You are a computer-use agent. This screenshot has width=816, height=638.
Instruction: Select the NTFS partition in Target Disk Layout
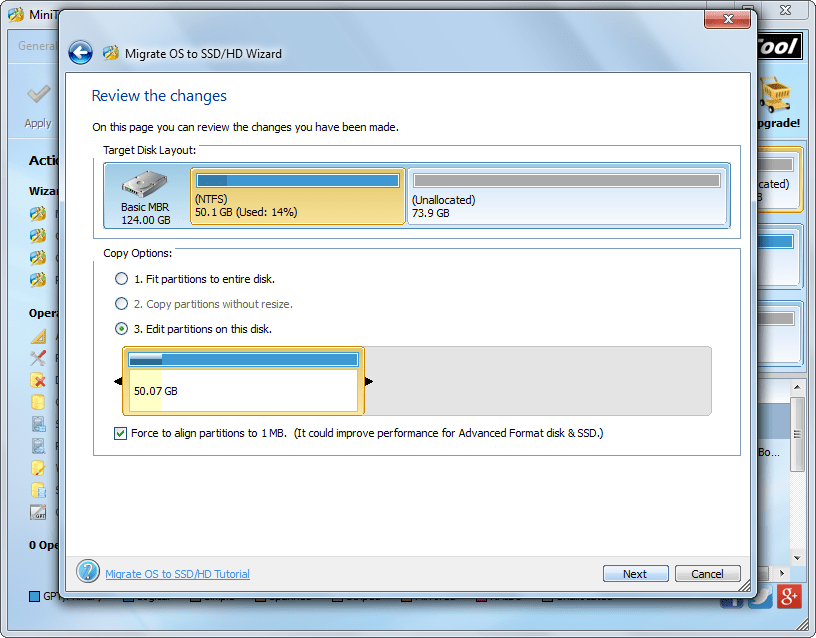(297, 195)
